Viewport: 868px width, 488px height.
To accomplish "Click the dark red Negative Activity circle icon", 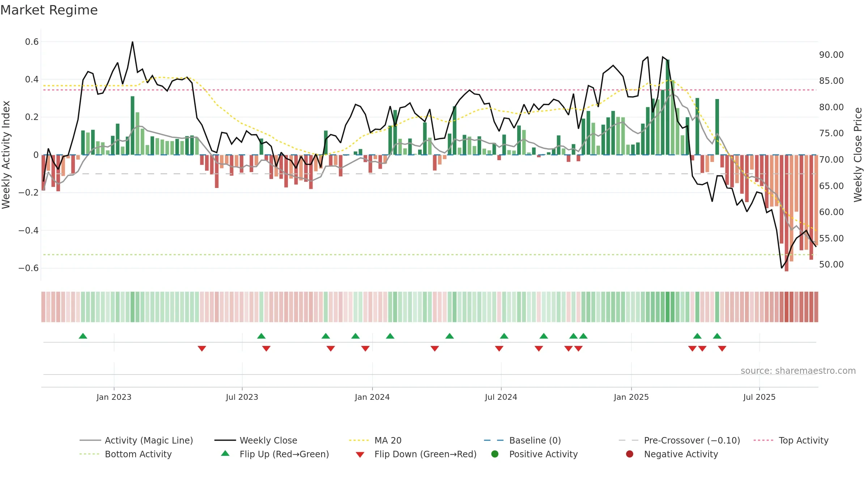I will (x=630, y=454).
